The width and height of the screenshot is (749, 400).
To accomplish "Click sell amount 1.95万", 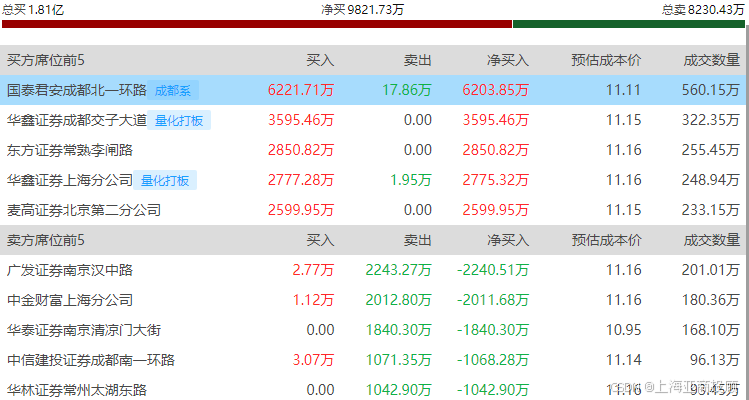I will click(x=411, y=180).
